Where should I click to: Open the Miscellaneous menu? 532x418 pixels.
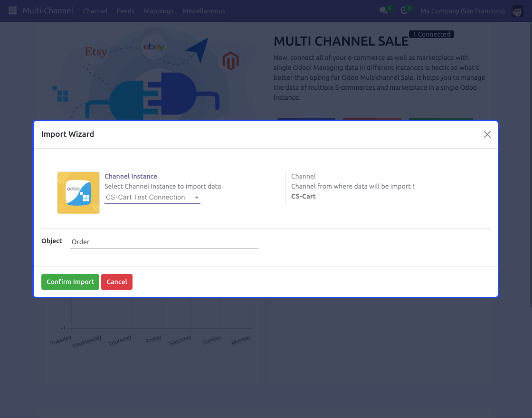pyautogui.click(x=204, y=11)
